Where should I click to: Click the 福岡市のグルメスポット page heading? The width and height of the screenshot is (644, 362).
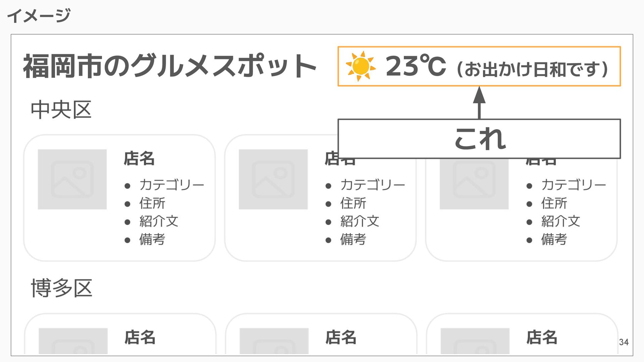(170, 66)
